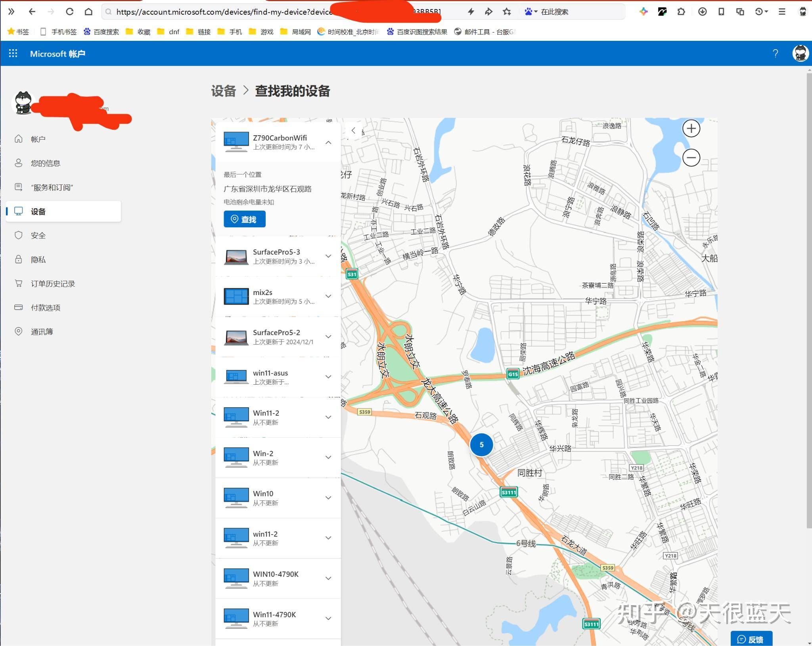Expand the Win10 device card
The height and width of the screenshot is (646, 812).
click(328, 498)
